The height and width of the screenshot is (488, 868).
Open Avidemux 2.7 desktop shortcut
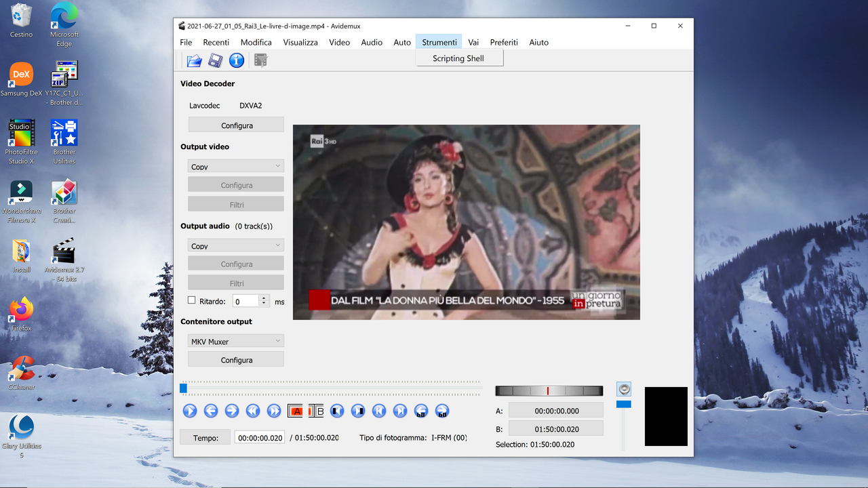(x=64, y=260)
